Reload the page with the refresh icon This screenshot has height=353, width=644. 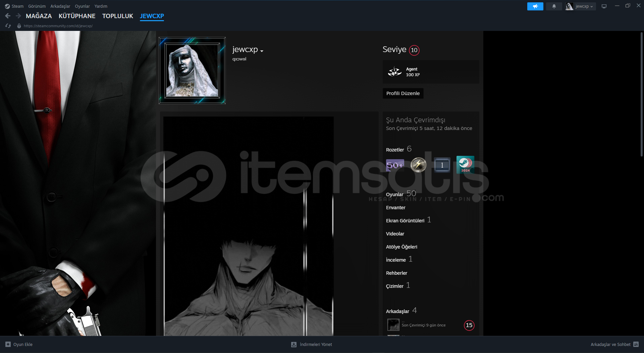click(x=8, y=26)
